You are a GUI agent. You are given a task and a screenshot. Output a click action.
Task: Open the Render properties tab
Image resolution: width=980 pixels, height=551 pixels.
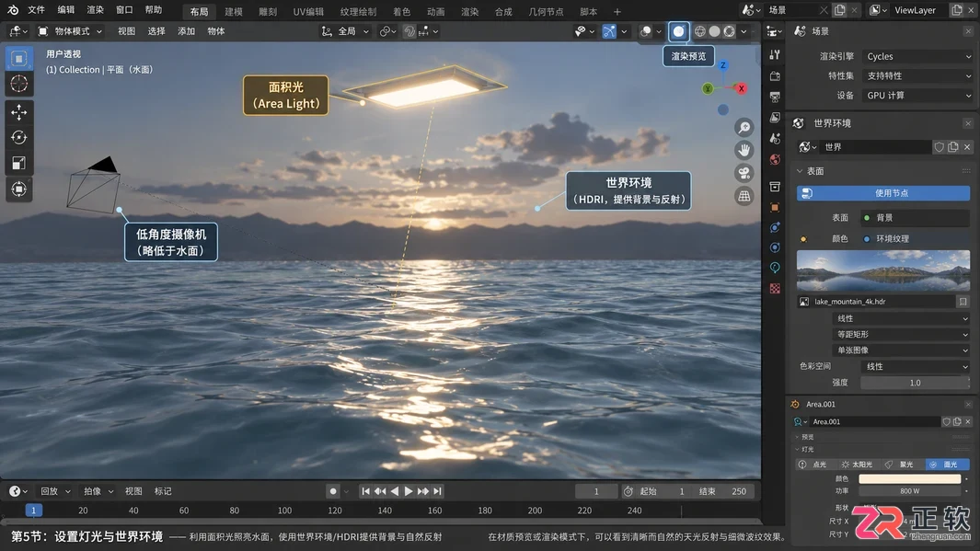click(775, 76)
